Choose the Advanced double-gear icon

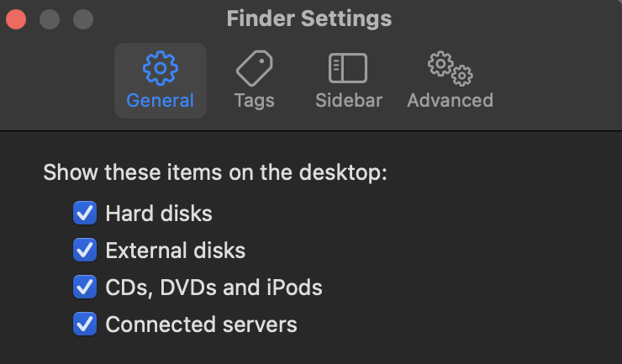[x=451, y=68]
